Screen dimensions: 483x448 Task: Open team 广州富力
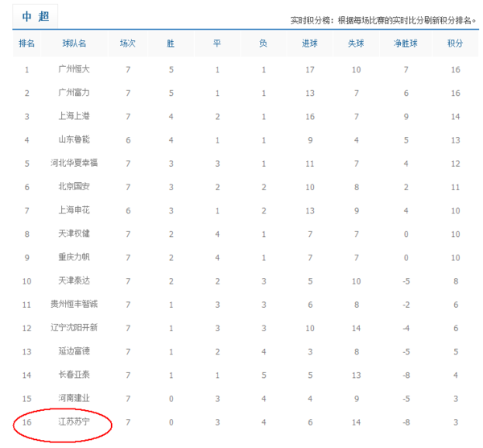(74, 93)
